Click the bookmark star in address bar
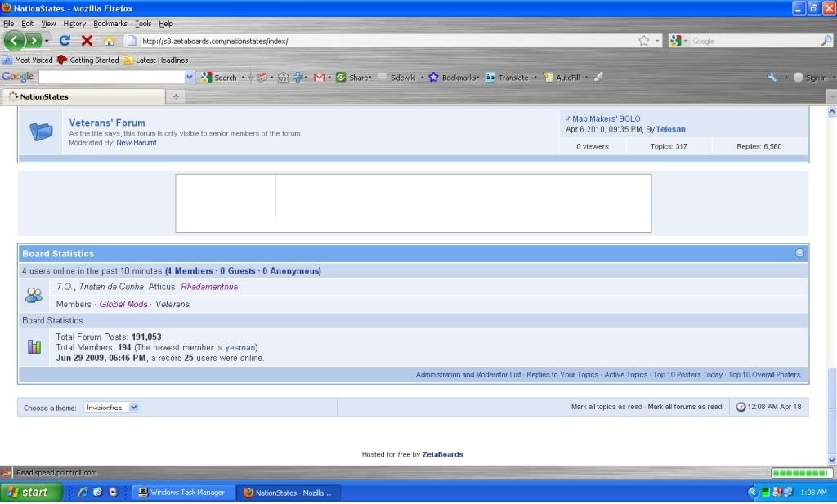The width and height of the screenshot is (837, 504). click(643, 40)
